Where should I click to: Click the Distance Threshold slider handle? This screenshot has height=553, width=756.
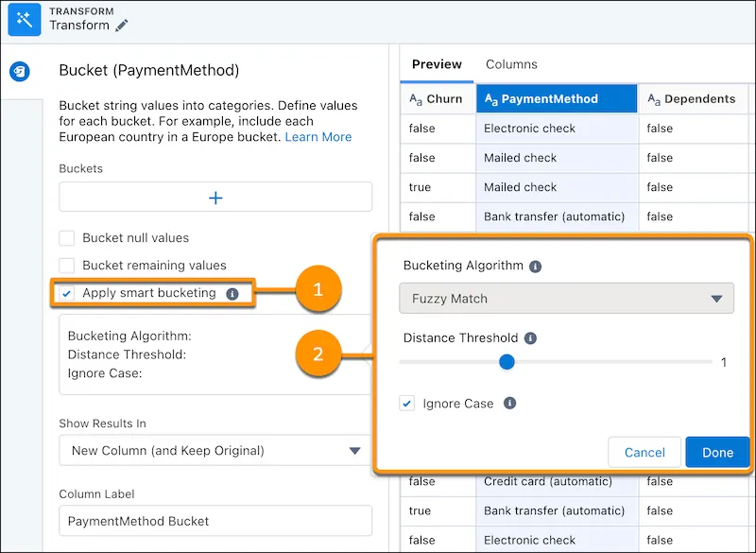point(507,362)
